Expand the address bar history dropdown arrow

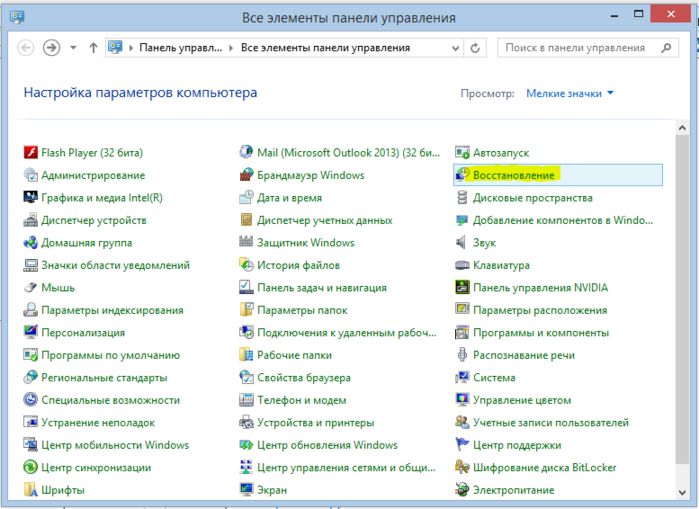(x=455, y=48)
